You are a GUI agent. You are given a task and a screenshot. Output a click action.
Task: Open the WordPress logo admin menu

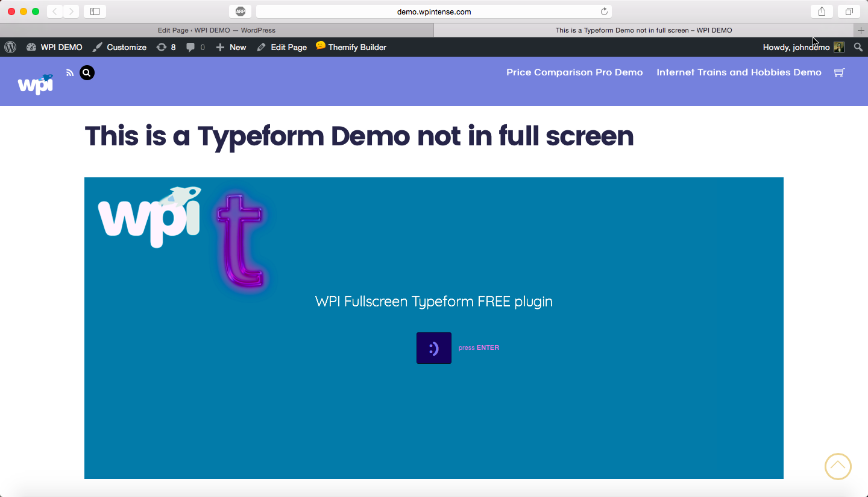tap(10, 47)
